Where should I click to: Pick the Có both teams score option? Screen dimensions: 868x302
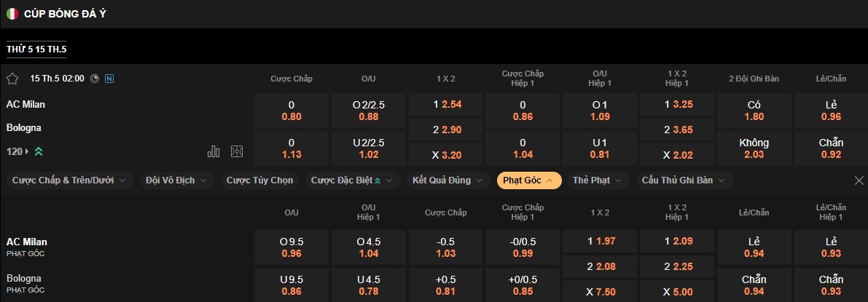[x=754, y=110]
